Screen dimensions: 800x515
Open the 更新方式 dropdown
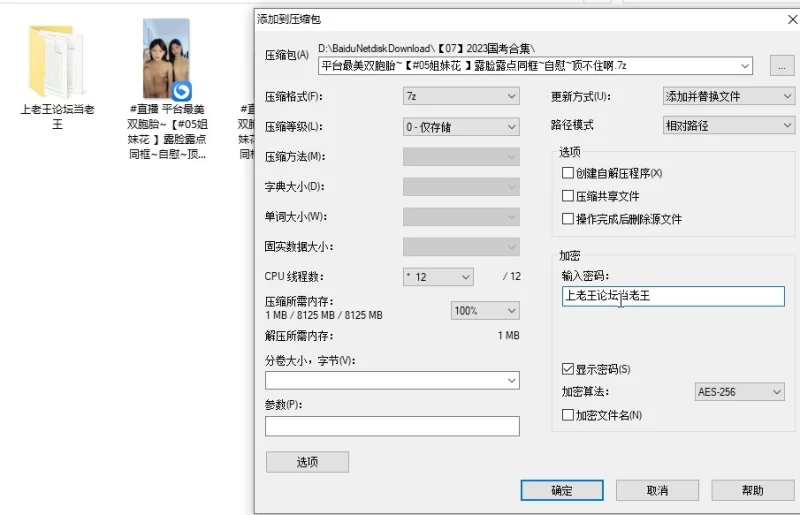[x=729, y=96]
